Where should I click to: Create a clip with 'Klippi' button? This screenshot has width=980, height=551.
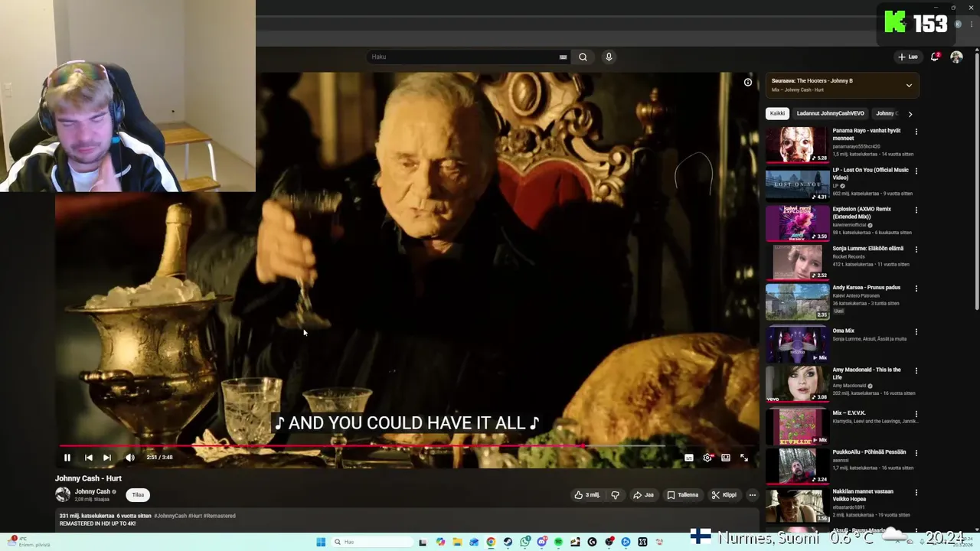click(x=724, y=495)
